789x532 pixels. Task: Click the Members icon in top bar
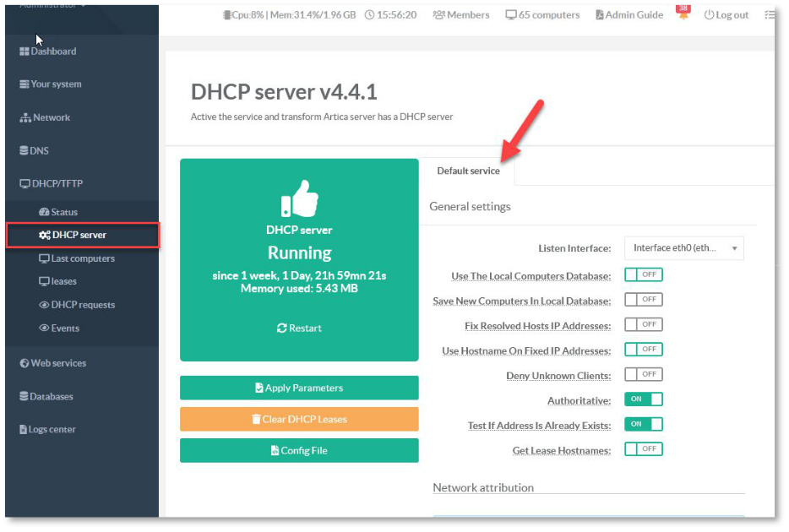tap(439, 15)
